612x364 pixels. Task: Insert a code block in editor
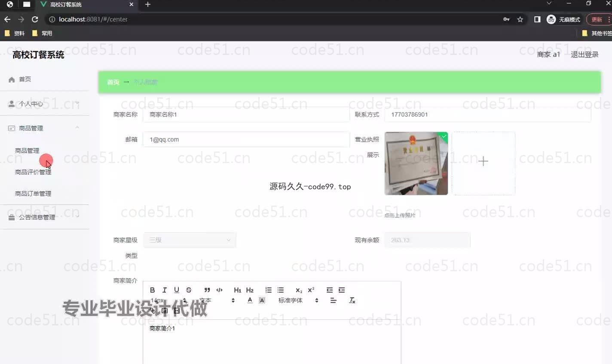point(219,290)
